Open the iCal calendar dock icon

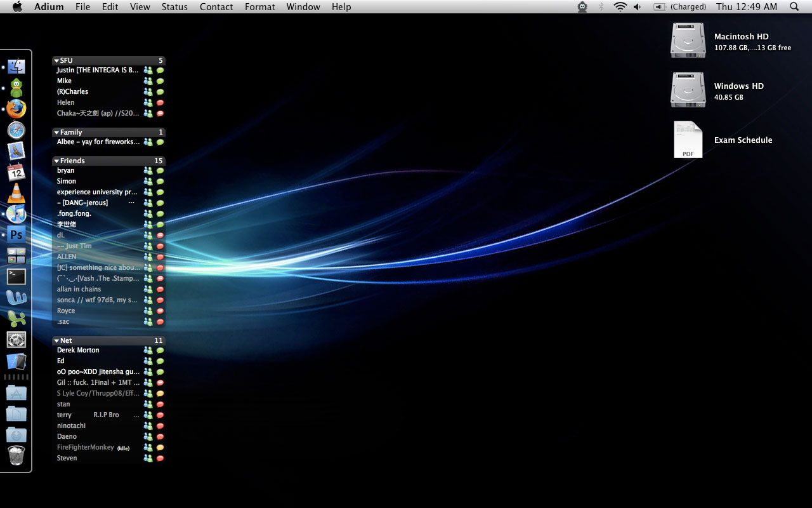[16, 171]
